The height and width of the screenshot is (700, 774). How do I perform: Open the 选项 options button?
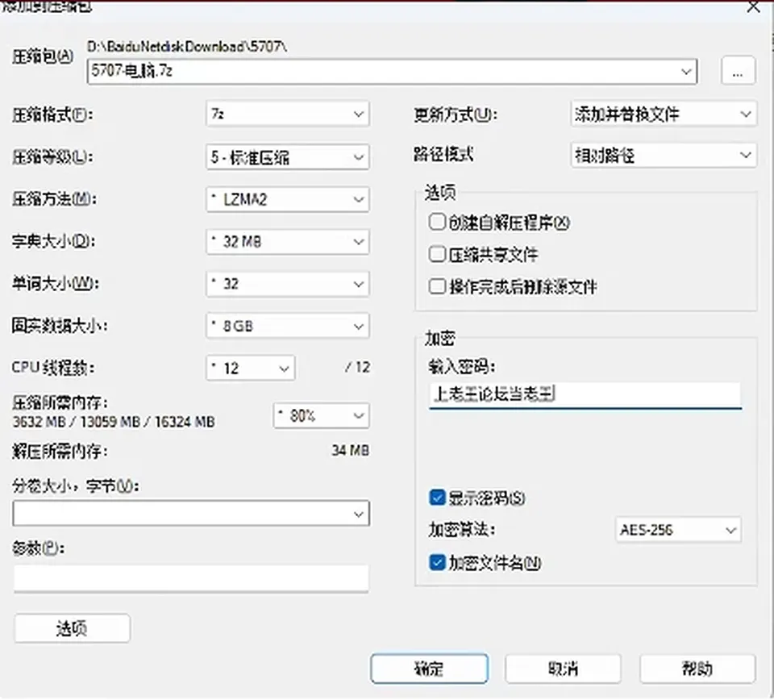coord(72,628)
